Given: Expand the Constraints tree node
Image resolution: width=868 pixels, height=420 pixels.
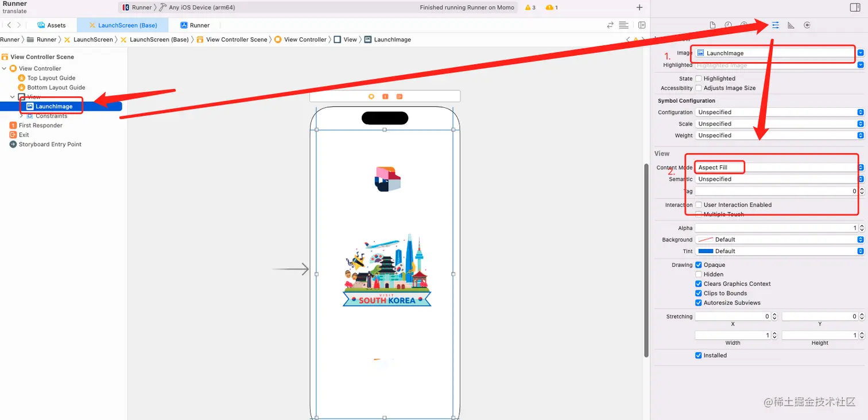Looking at the screenshot, I should (x=21, y=116).
